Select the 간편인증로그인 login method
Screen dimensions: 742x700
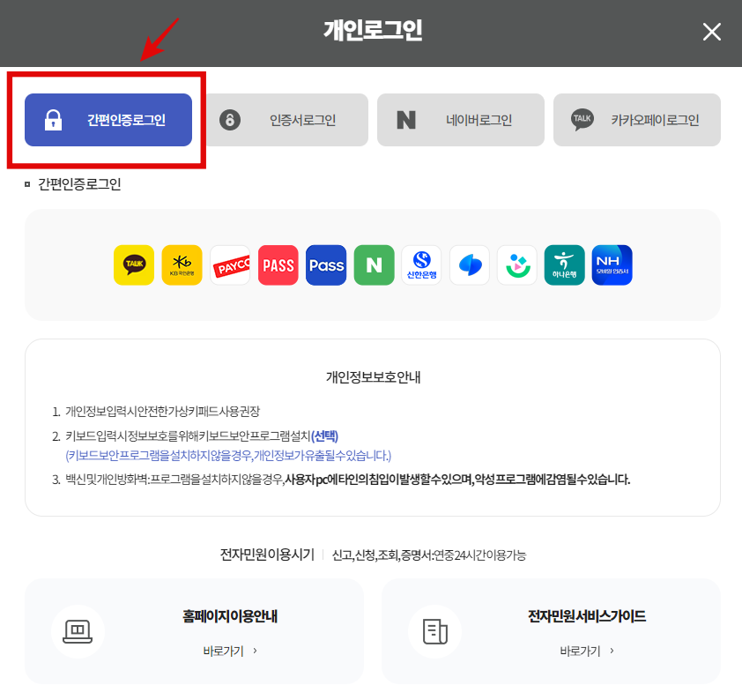[x=108, y=120]
